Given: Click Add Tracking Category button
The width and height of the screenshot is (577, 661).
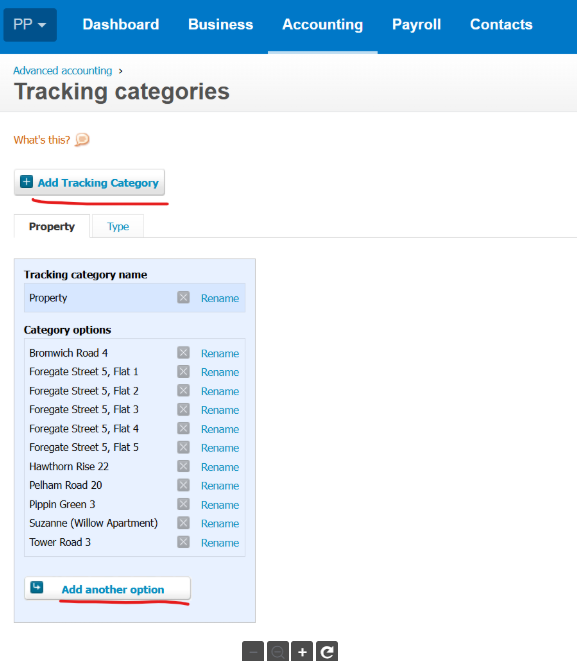Looking at the screenshot, I should point(89,183).
